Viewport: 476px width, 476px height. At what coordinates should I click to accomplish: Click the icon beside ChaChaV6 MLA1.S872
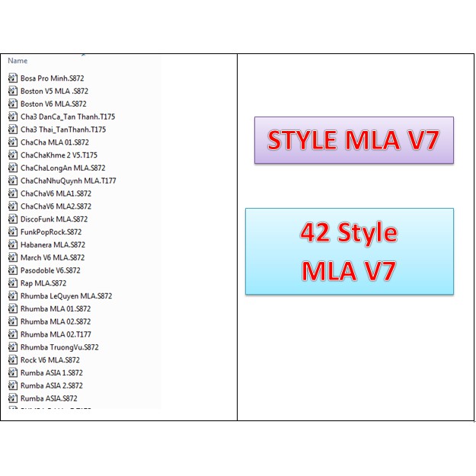[x=13, y=193]
